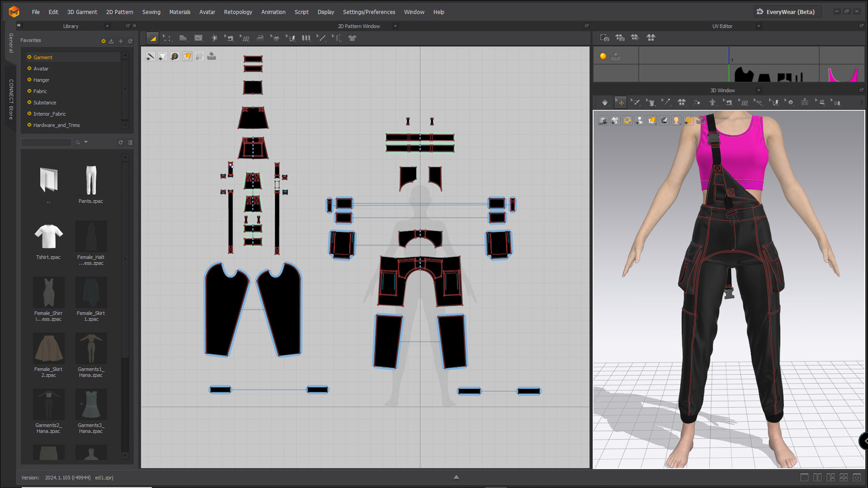Screen dimensions: 868x488
Task: Select the Pleats fold tool in 2D toolbar
Action: pos(306,38)
